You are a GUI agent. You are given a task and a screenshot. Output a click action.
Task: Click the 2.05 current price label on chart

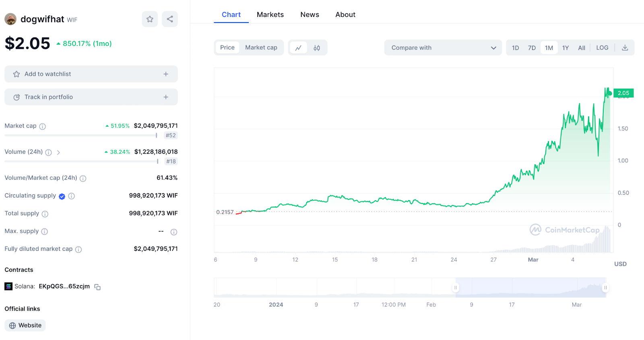click(x=623, y=93)
